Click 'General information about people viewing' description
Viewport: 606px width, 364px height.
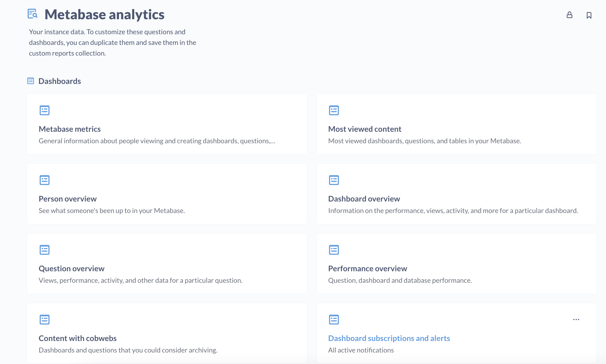tap(157, 141)
